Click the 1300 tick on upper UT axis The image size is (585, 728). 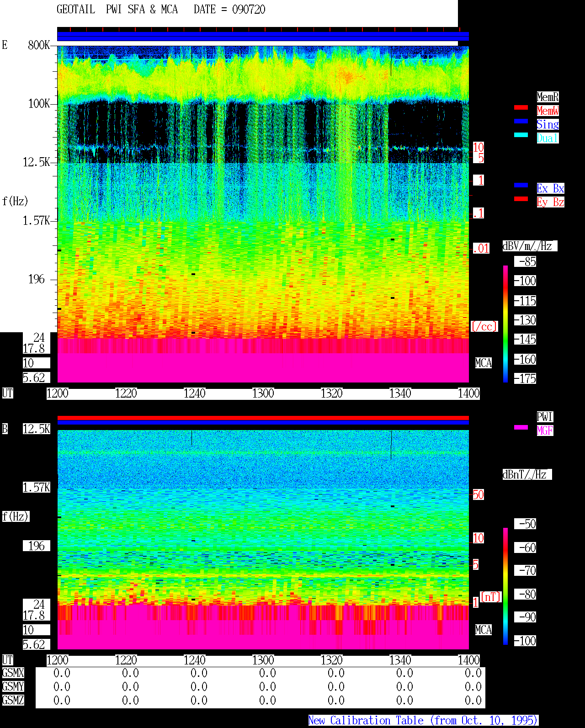(x=263, y=393)
